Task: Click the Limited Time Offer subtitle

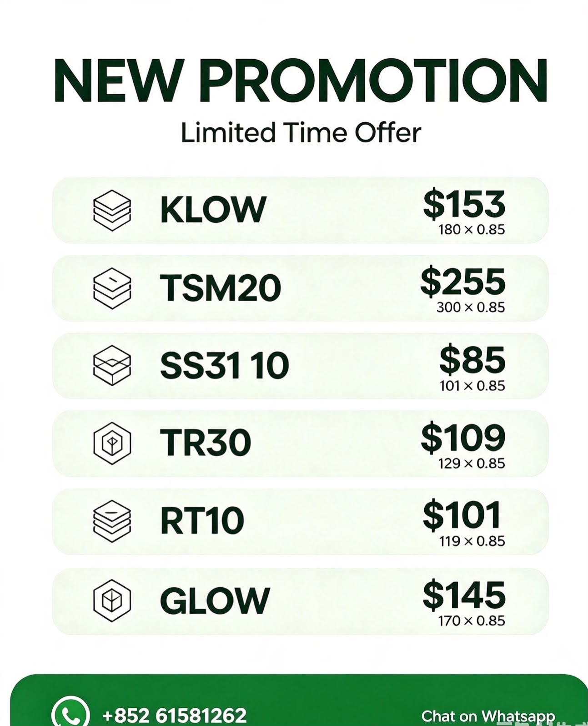Action: tap(301, 133)
